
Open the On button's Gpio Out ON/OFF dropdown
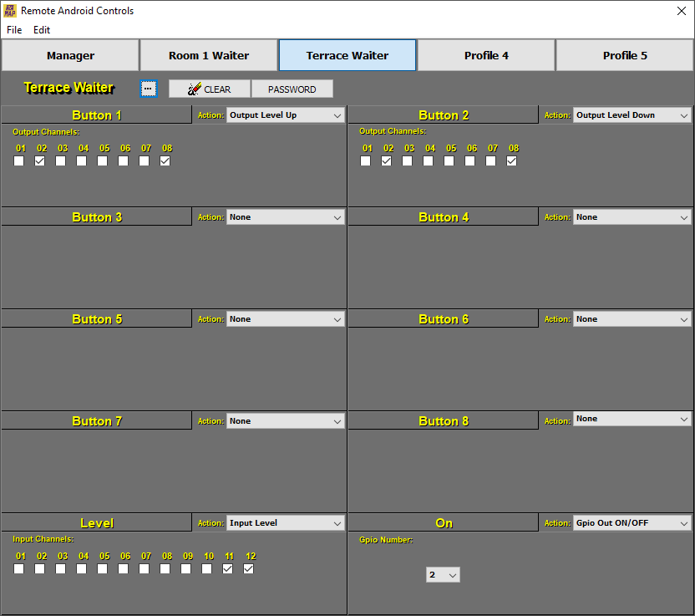[632, 522]
